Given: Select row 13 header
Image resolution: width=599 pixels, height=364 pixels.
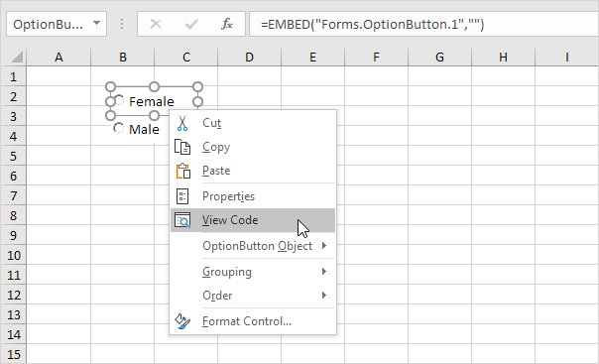Looking at the screenshot, I should 13,315.
